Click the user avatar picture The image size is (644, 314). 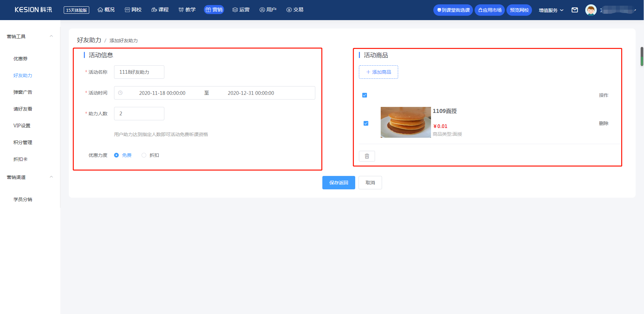pos(591,10)
